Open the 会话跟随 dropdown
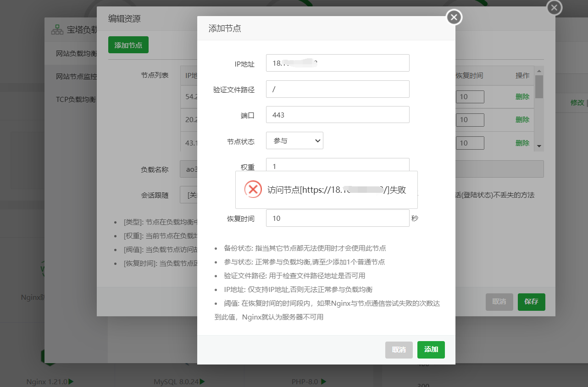This screenshot has width=588, height=387. click(x=189, y=195)
